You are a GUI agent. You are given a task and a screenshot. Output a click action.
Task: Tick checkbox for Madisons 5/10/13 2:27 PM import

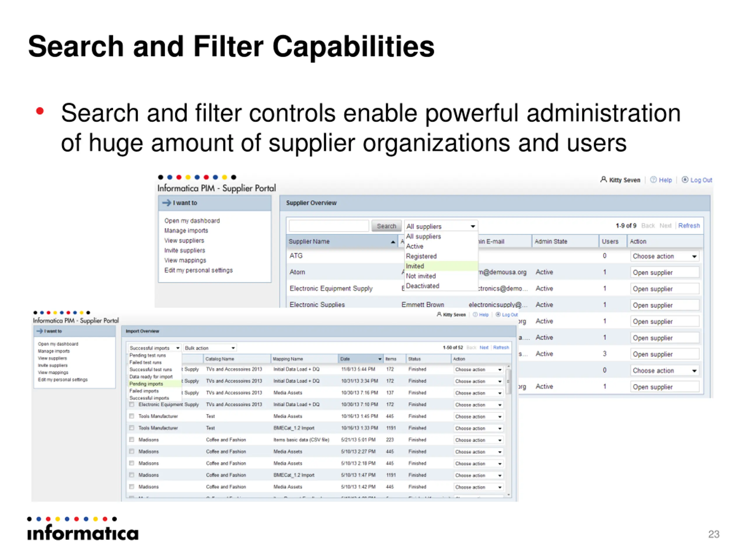[x=132, y=451]
